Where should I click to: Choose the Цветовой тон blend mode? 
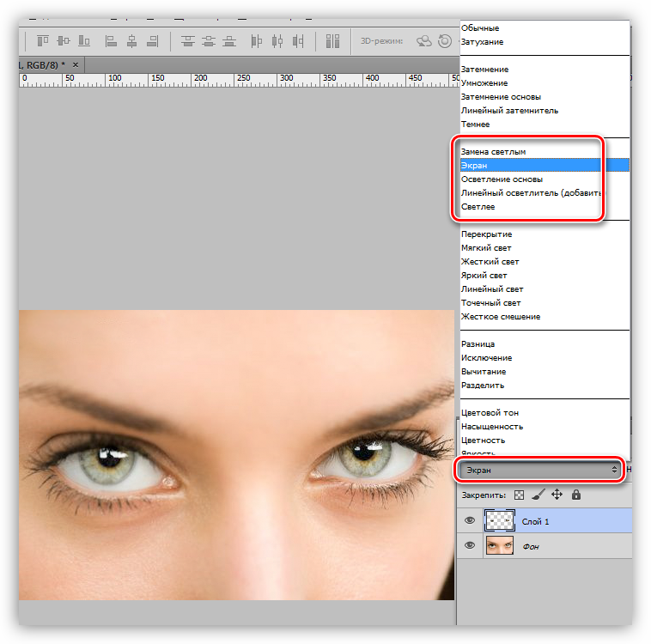click(x=490, y=412)
